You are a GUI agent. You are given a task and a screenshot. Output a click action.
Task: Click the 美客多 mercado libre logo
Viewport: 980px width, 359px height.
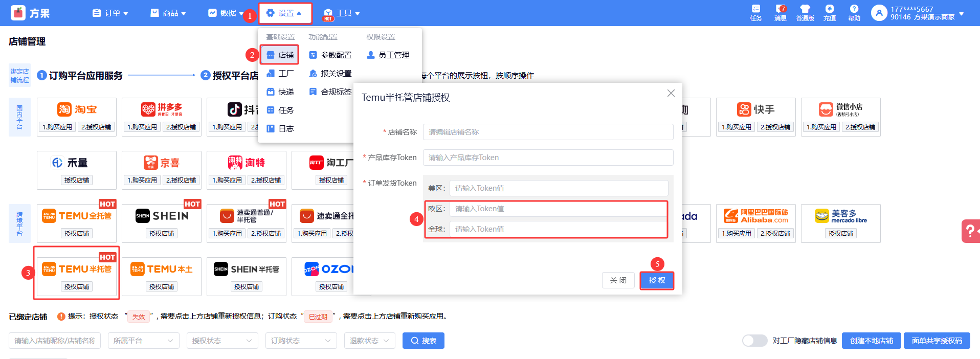840,216
